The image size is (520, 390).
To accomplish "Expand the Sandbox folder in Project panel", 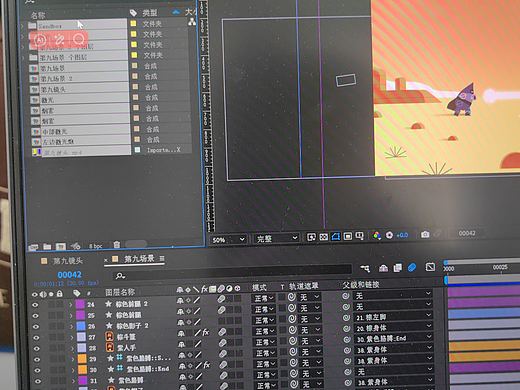I will coord(22,26).
